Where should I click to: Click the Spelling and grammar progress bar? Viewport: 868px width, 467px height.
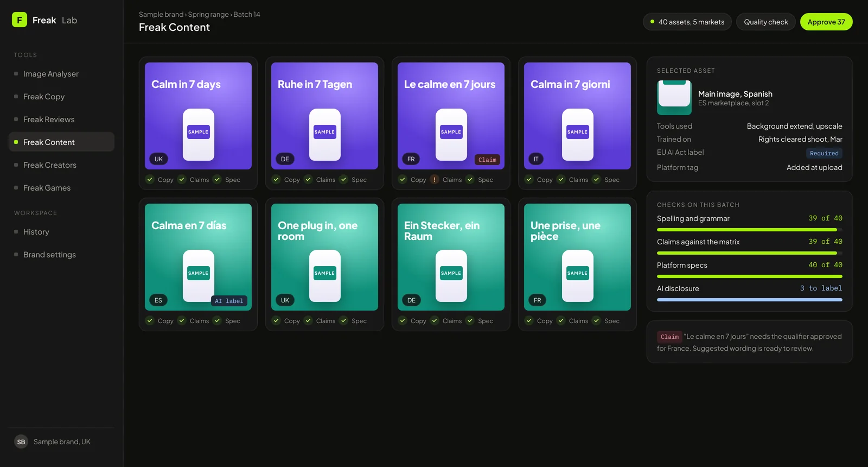[750, 230]
